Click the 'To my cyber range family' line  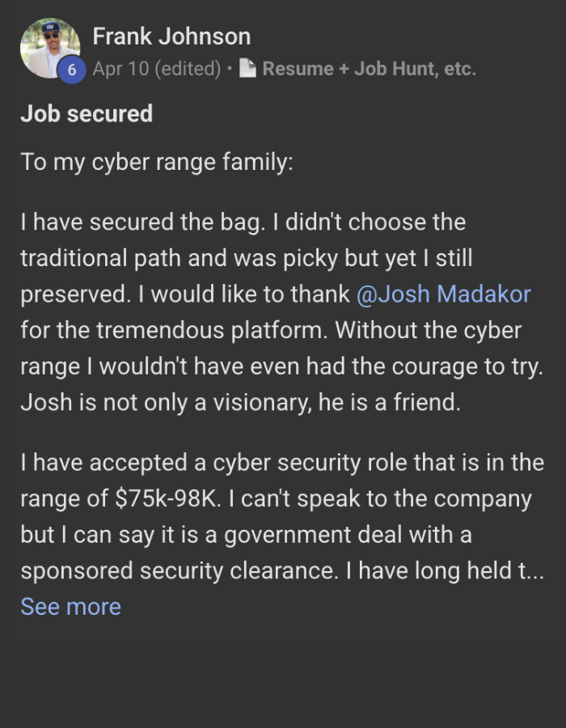coord(157,162)
